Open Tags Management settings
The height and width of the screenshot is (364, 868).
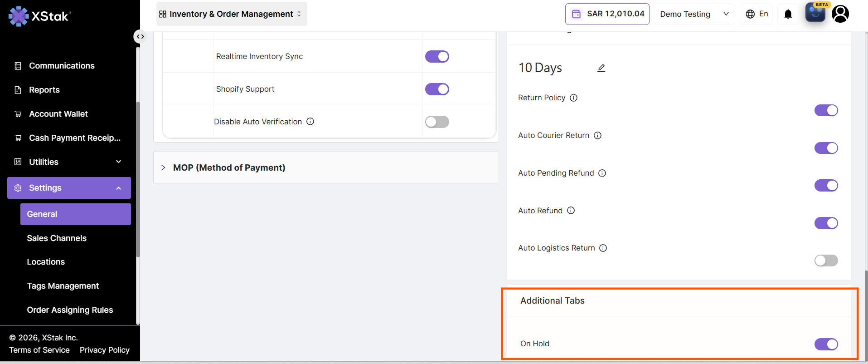(x=63, y=286)
